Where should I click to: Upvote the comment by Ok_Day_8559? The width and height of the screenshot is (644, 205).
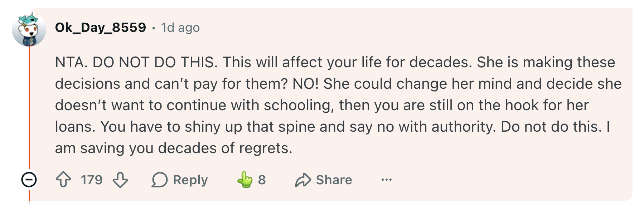point(63,180)
